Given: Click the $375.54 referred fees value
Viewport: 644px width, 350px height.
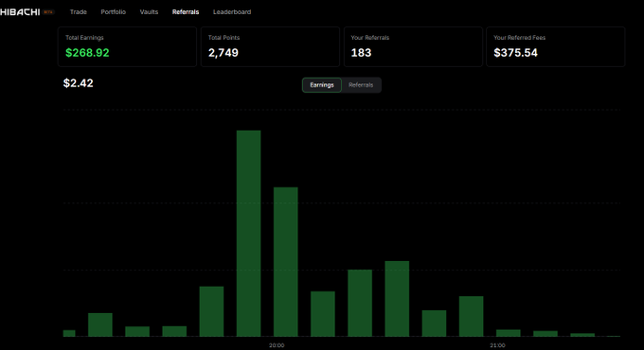Looking at the screenshot, I should (515, 53).
